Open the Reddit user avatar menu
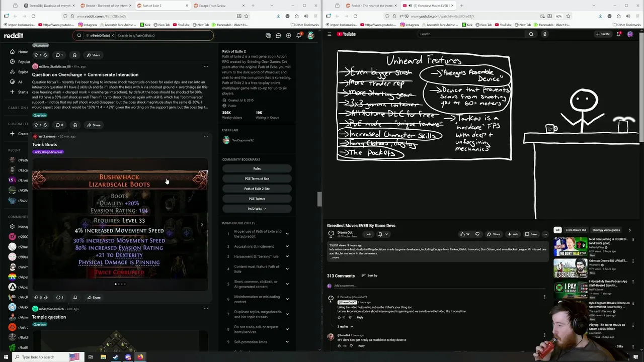 click(x=310, y=36)
